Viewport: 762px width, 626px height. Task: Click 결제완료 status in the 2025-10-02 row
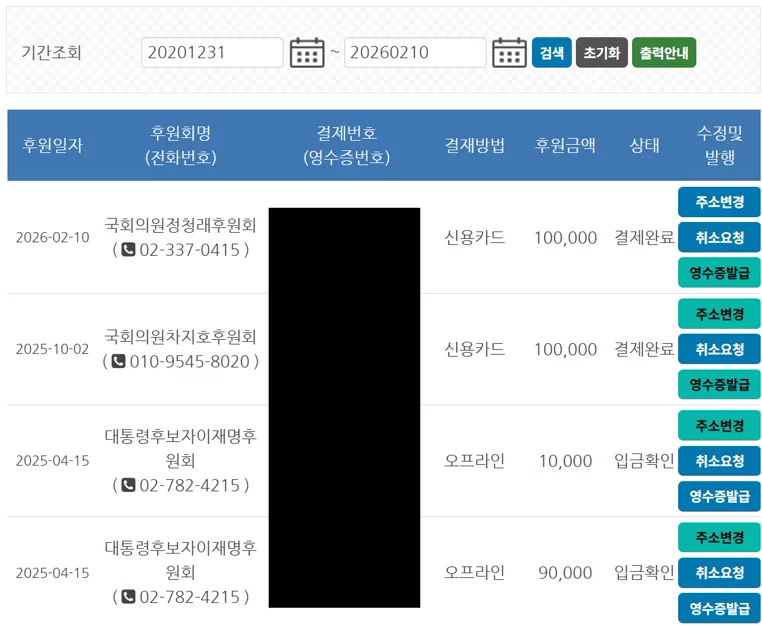(644, 349)
